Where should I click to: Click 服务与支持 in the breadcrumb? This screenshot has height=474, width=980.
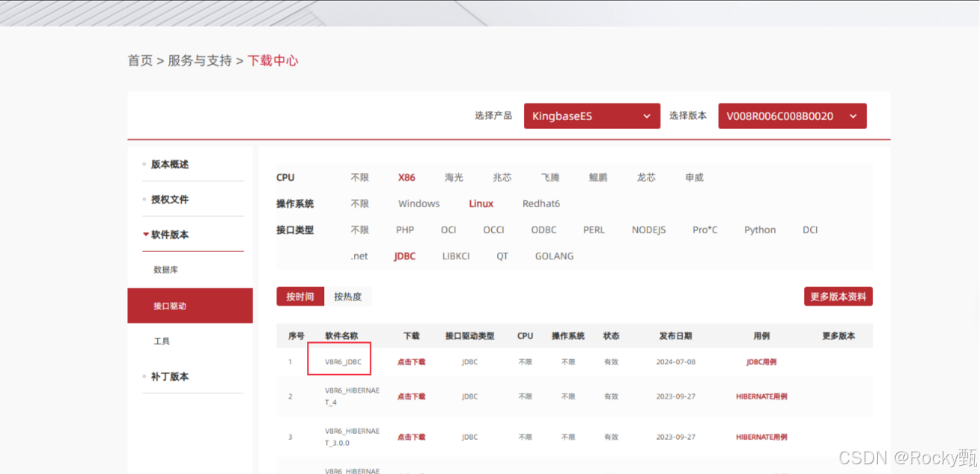pos(200,60)
